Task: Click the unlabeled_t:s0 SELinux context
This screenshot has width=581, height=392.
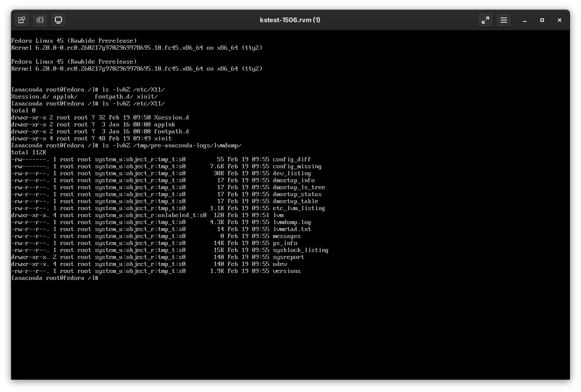Action: (182, 215)
